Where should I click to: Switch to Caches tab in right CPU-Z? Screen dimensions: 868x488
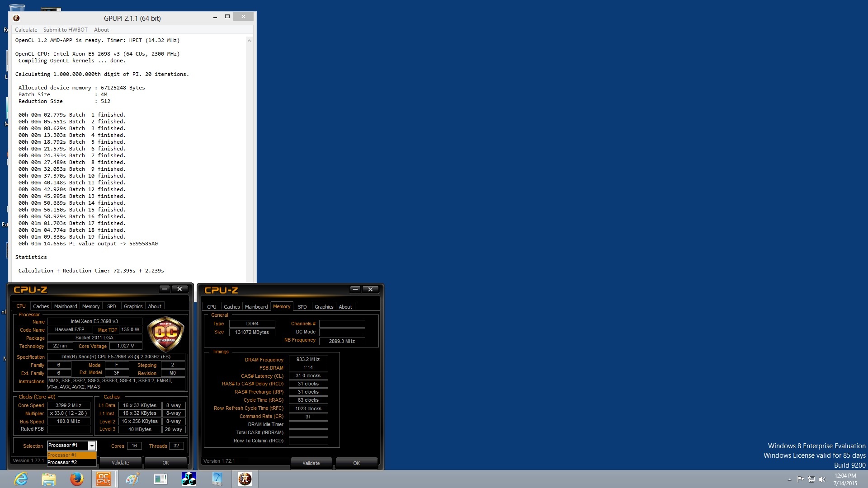click(232, 307)
